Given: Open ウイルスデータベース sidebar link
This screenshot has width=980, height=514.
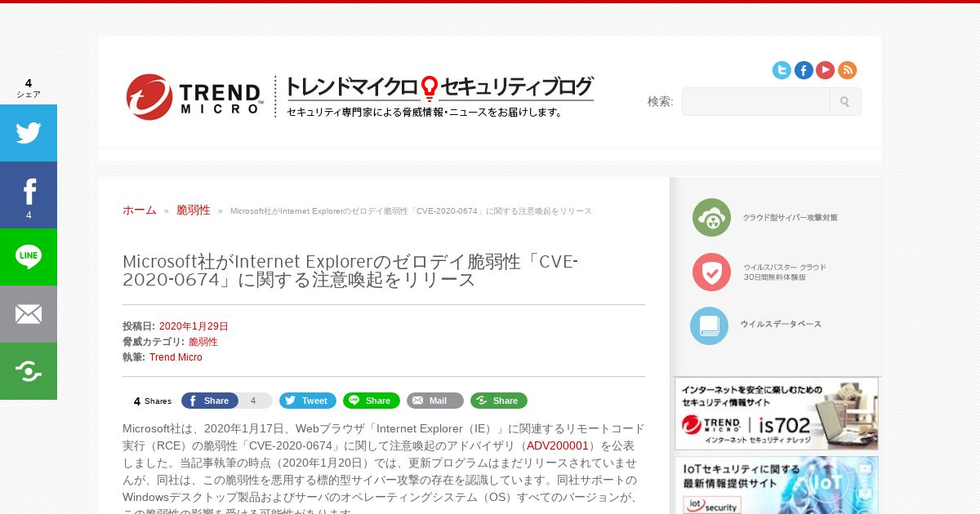Looking at the screenshot, I should coord(781,325).
